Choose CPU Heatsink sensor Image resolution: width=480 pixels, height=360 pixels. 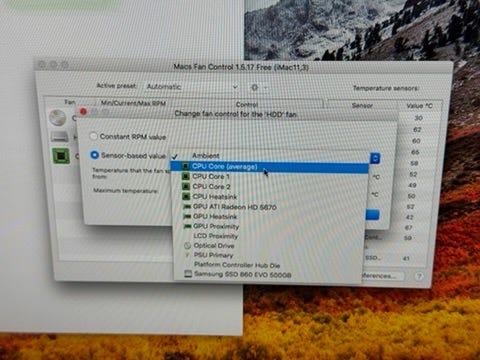[270, 197]
